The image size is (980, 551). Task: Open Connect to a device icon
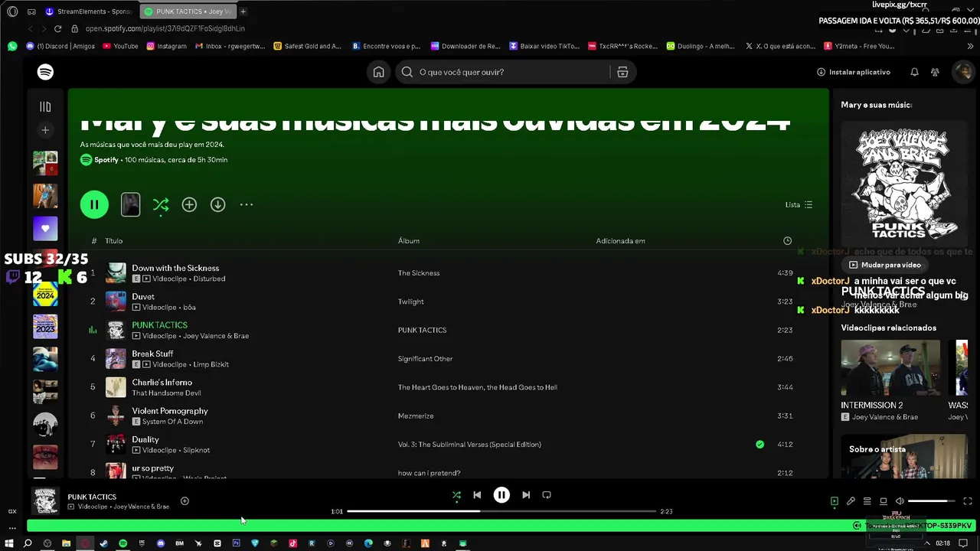(884, 501)
